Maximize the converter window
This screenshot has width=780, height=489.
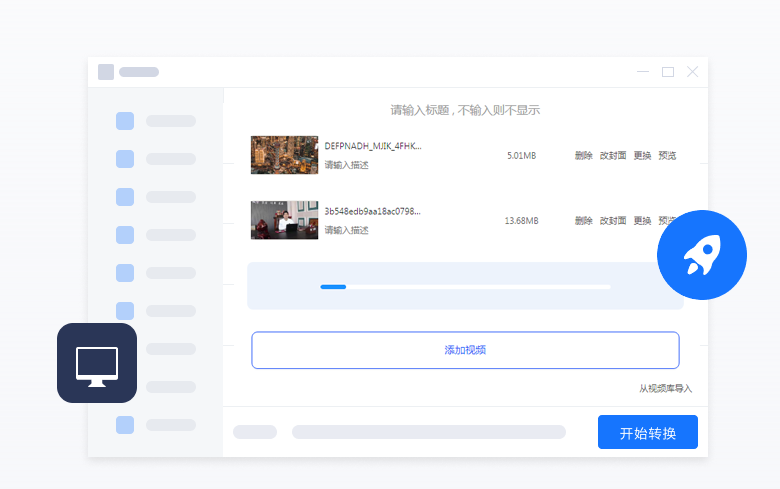coord(668,72)
